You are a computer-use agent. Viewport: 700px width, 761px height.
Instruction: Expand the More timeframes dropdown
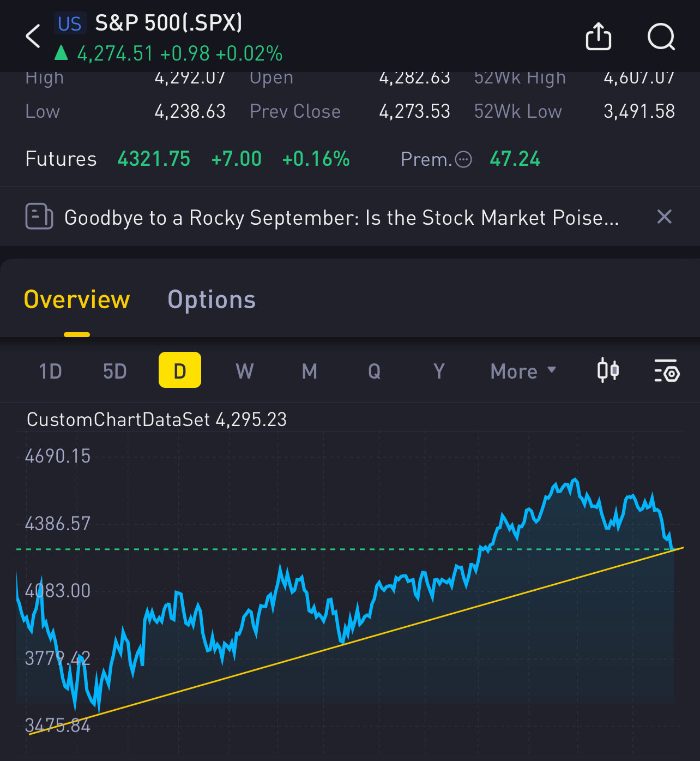[523, 371]
